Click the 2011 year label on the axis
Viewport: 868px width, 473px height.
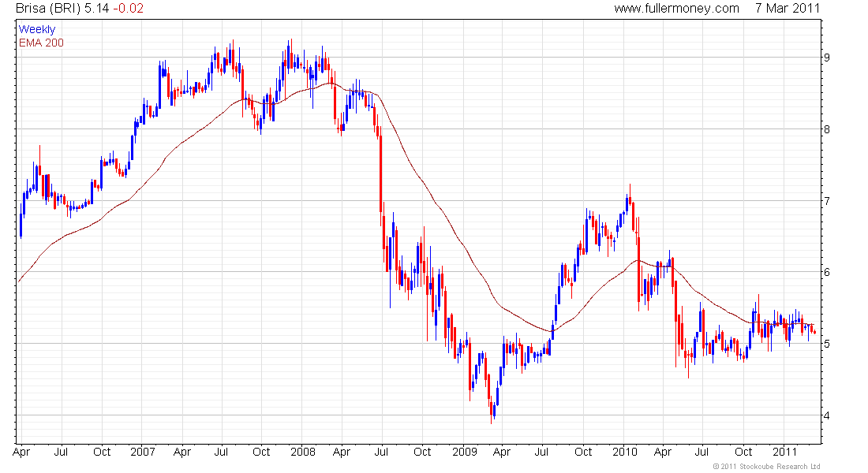(x=784, y=452)
